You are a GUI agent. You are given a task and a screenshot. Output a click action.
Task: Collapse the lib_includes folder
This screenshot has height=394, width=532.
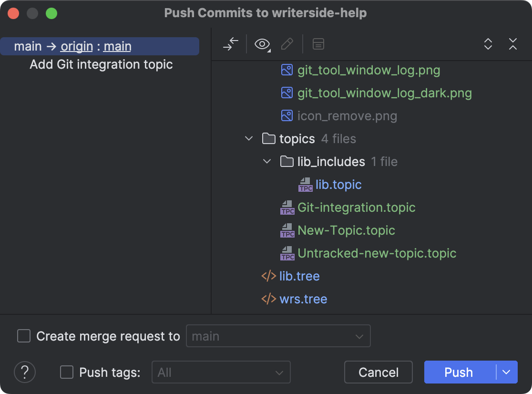coord(266,161)
